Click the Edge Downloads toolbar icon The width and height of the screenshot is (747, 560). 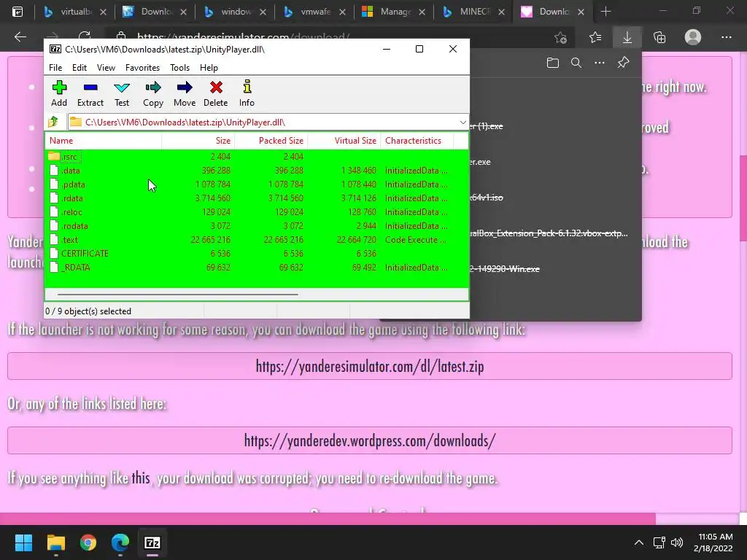[x=627, y=37]
